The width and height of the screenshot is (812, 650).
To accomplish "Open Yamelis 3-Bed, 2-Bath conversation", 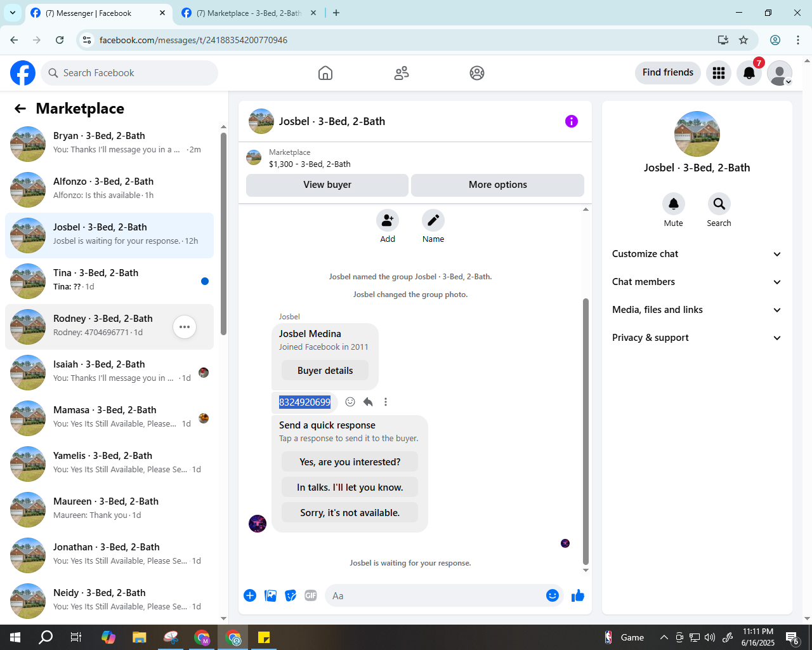I will click(109, 464).
